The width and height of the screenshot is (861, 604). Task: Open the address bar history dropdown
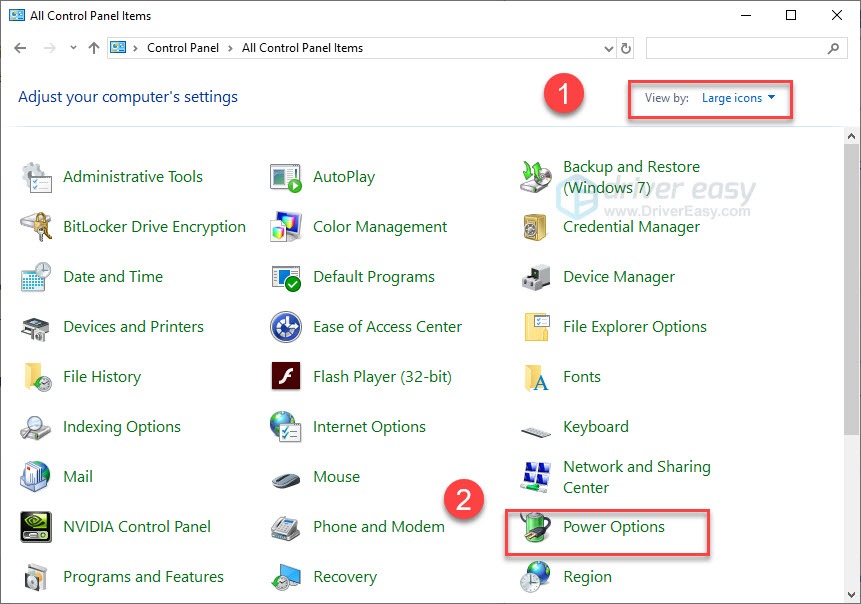pos(608,48)
